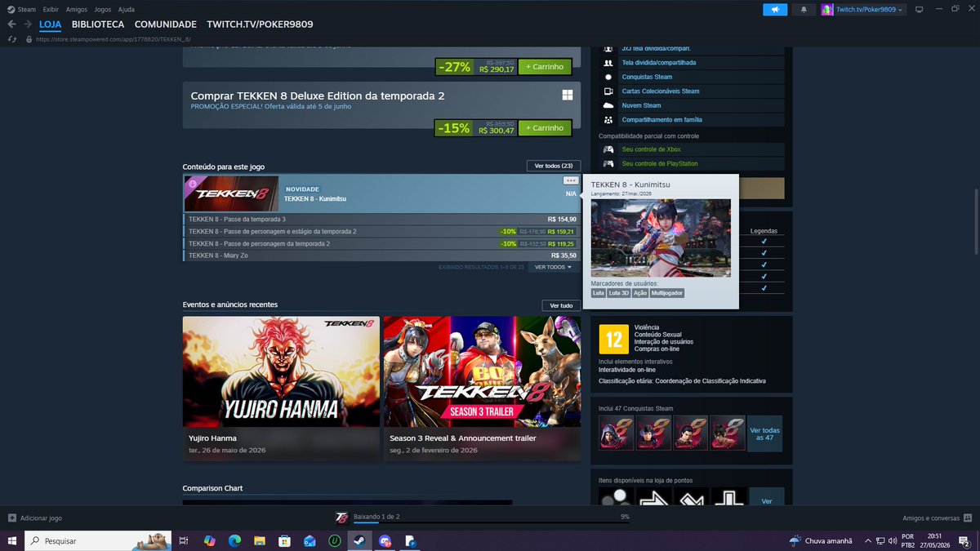
Task: Click Ver todos (23) button
Action: pos(553,166)
